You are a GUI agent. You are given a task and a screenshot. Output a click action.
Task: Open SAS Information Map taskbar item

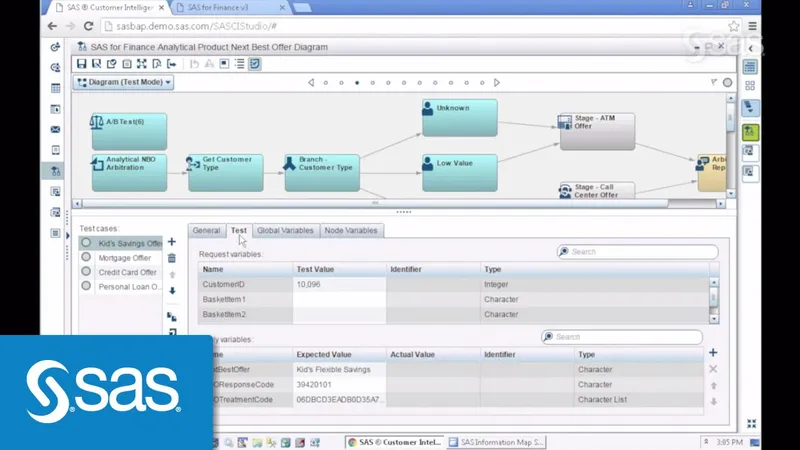(496, 442)
